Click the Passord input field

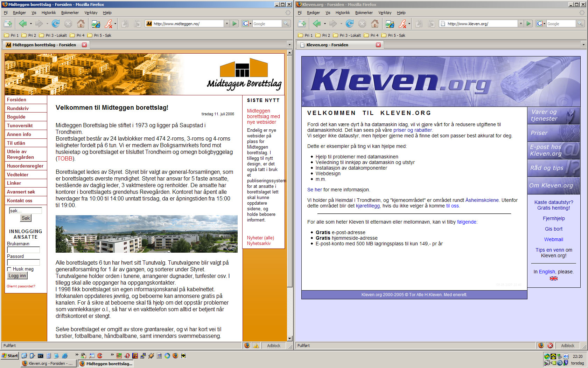pos(23,263)
